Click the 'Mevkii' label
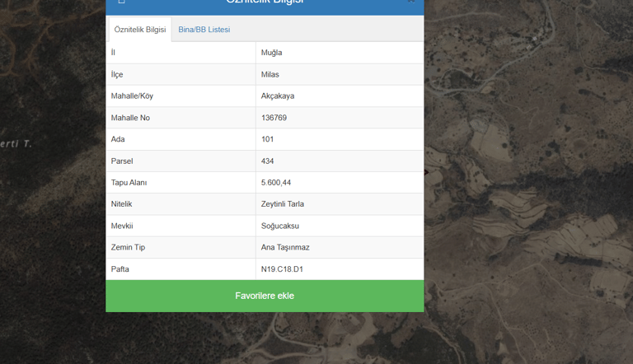 pyautogui.click(x=122, y=226)
